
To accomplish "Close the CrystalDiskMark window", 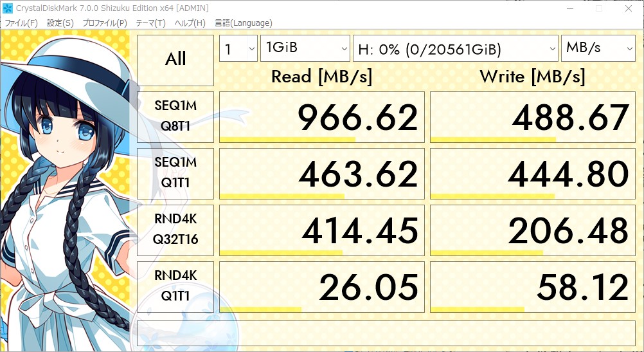I will coord(629,8).
